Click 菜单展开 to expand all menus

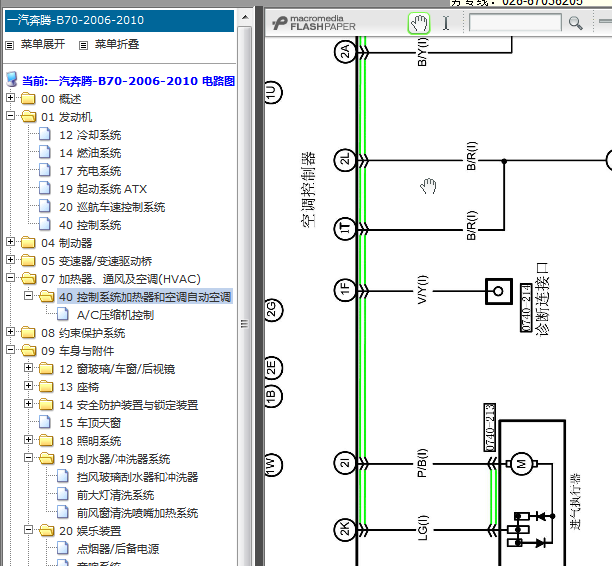(x=43, y=44)
